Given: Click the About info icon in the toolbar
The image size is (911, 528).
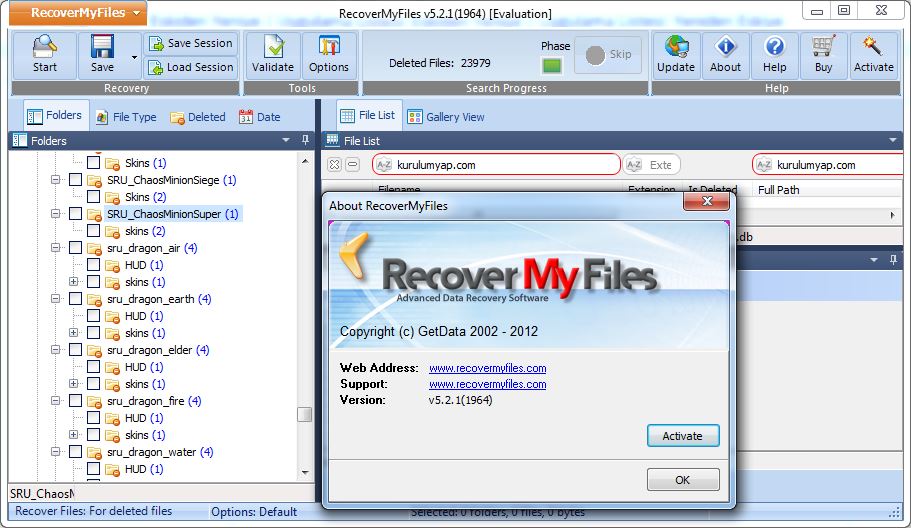Looking at the screenshot, I should (726, 46).
